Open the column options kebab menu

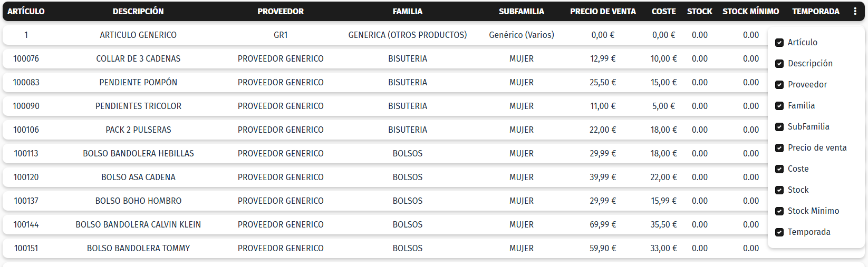point(855,11)
